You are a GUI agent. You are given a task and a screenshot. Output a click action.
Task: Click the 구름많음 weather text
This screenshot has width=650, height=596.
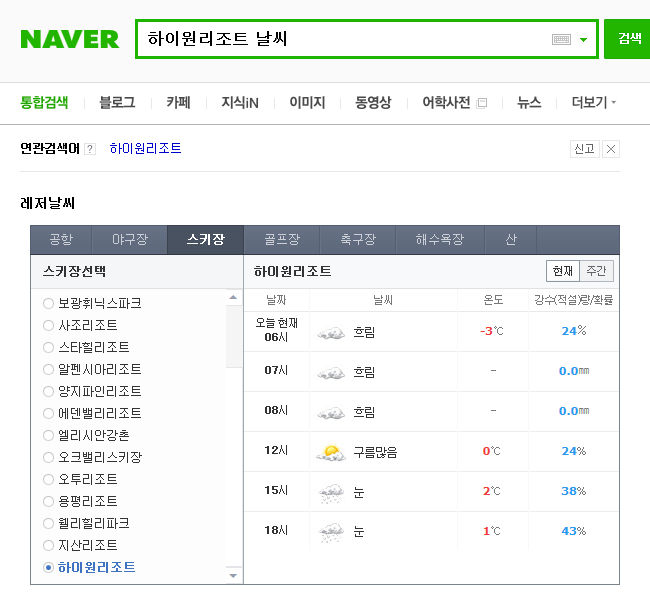click(x=375, y=452)
